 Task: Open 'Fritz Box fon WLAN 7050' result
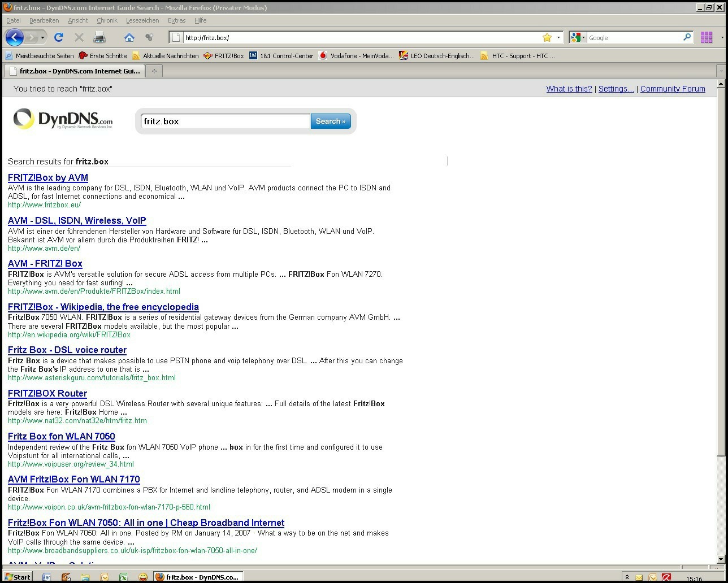click(62, 436)
